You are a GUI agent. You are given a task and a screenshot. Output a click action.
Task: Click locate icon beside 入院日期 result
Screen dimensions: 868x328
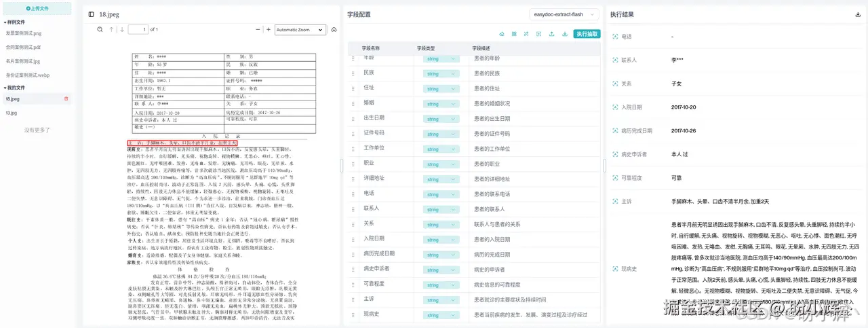[x=615, y=107]
